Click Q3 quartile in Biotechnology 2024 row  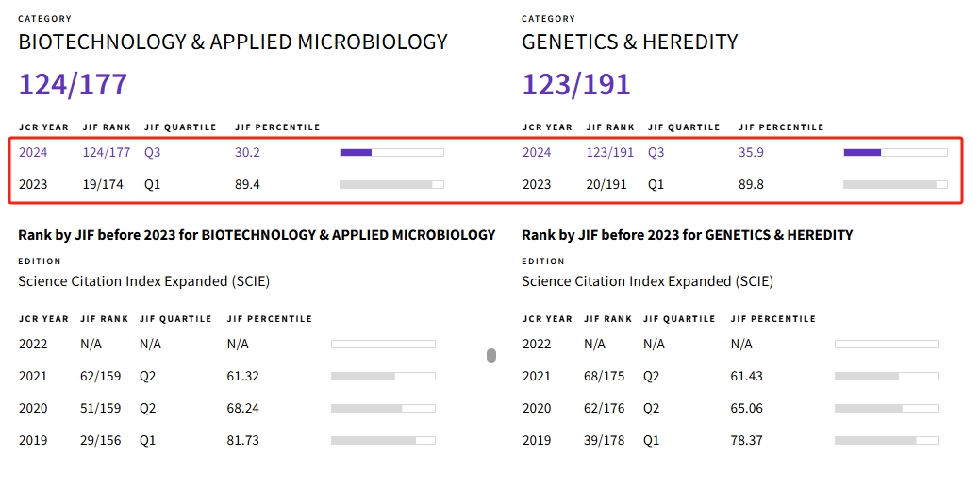click(x=153, y=152)
